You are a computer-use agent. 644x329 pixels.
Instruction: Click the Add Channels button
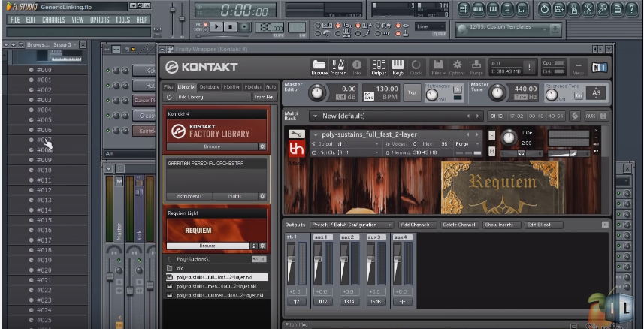417,225
